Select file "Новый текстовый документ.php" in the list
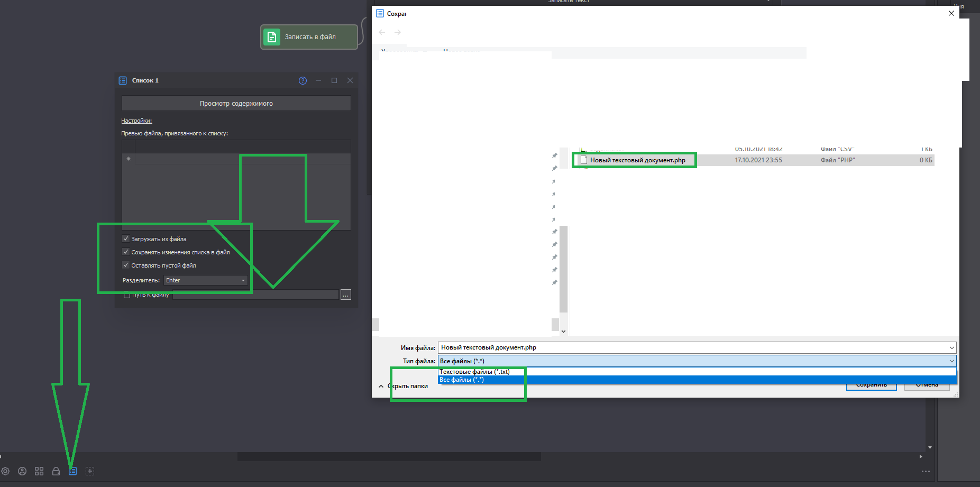 click(637, 160)
